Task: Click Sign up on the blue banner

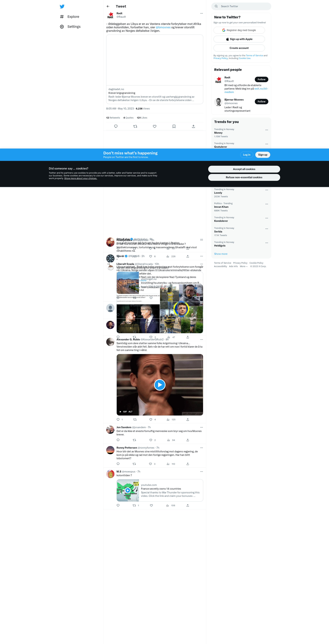Action: pos(263,155)
